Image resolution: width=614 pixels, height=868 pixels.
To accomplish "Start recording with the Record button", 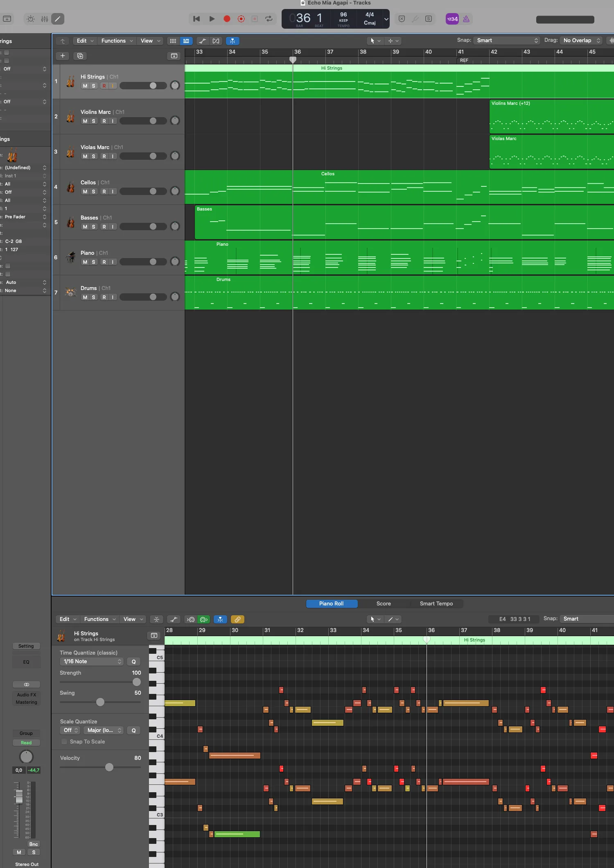I will tap(227, 19).
